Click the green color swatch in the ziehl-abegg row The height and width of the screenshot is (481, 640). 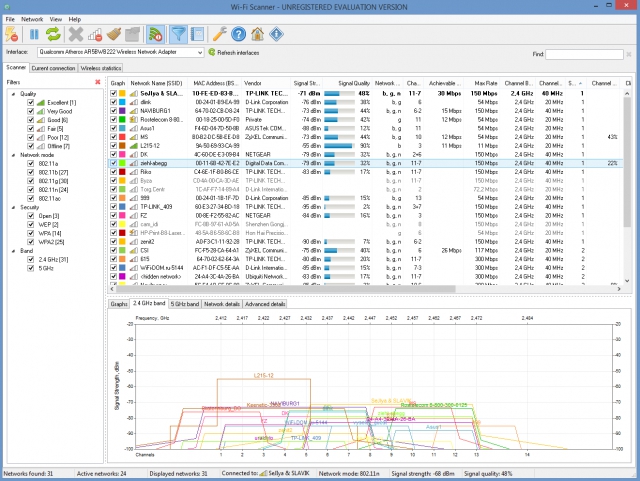click(x=122, y=163)
